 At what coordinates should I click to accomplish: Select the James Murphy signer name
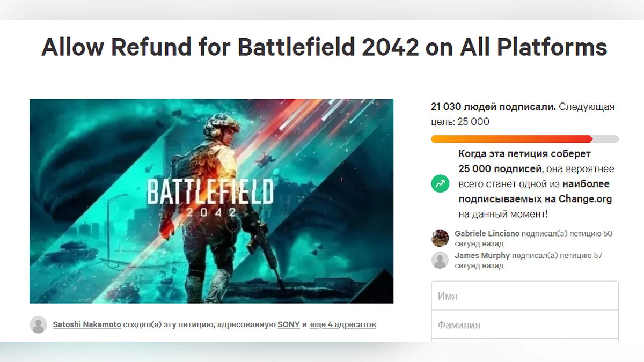(x=482, y=256)
